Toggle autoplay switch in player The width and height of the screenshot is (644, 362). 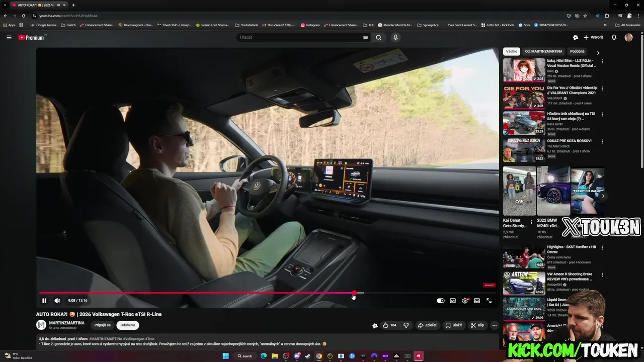[x=441, y=301]
